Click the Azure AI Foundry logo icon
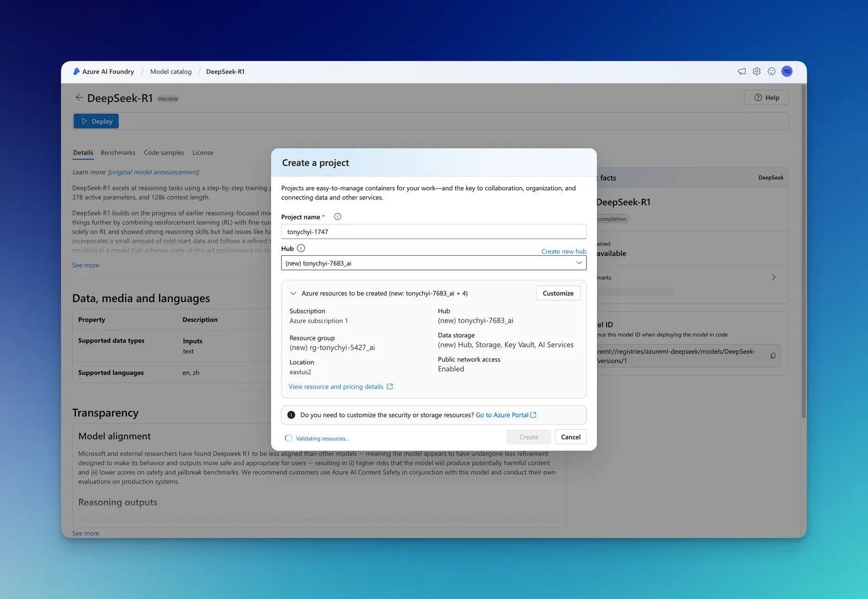The image size is (868, 599). [76, 72]
